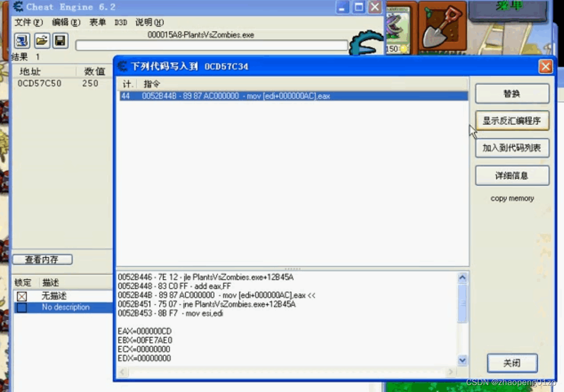Click the shovel icon in the game

443,27
